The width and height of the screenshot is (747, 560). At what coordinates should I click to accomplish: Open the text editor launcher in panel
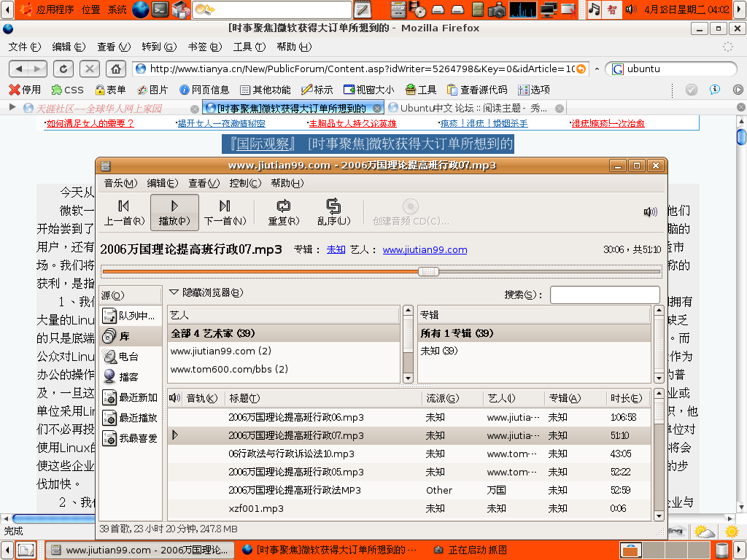362,9
